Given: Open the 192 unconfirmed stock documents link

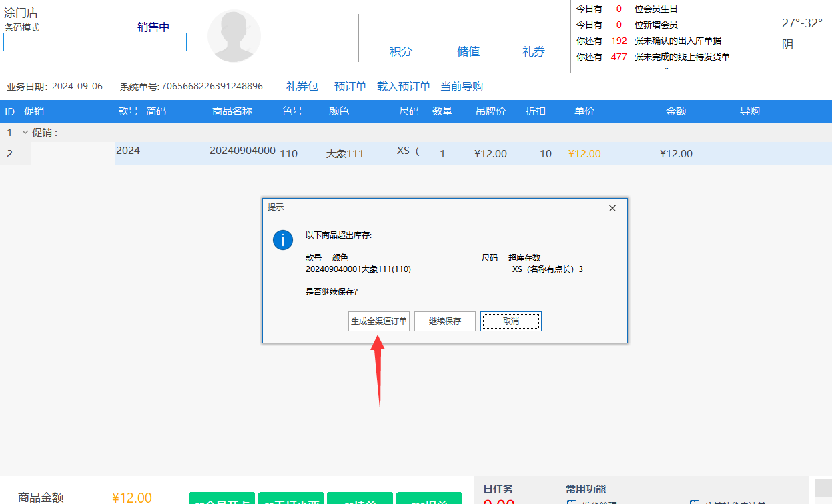Looking at the screenshot, I should pyautogui.click(x=619, y=41).
